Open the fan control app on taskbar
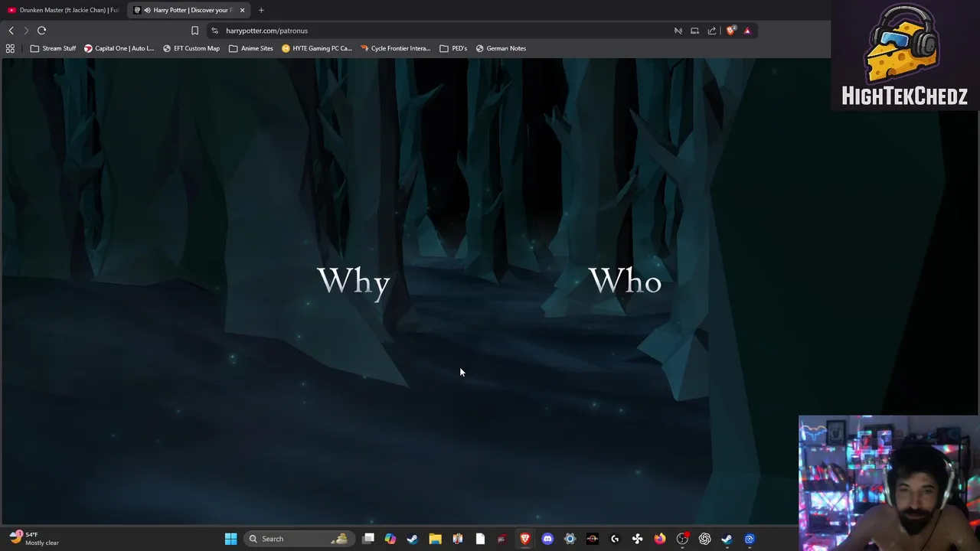This screenshot has width=980, height=551. [x=637, y=539]
